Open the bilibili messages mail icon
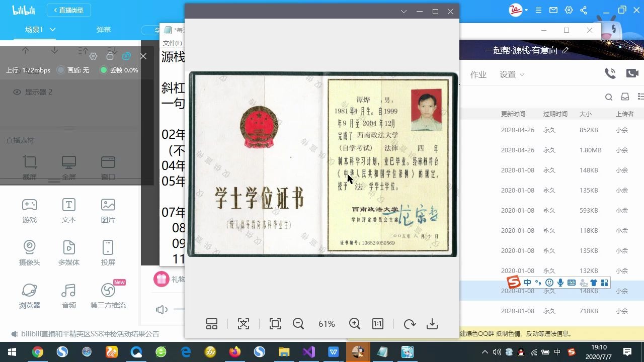644x362 pixels. click(553, 10)
